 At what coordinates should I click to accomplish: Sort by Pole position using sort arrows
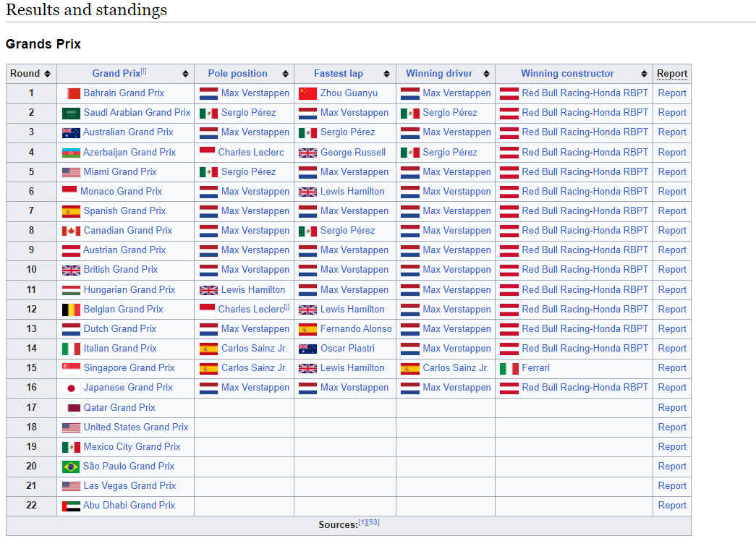(x=286, y=74)
